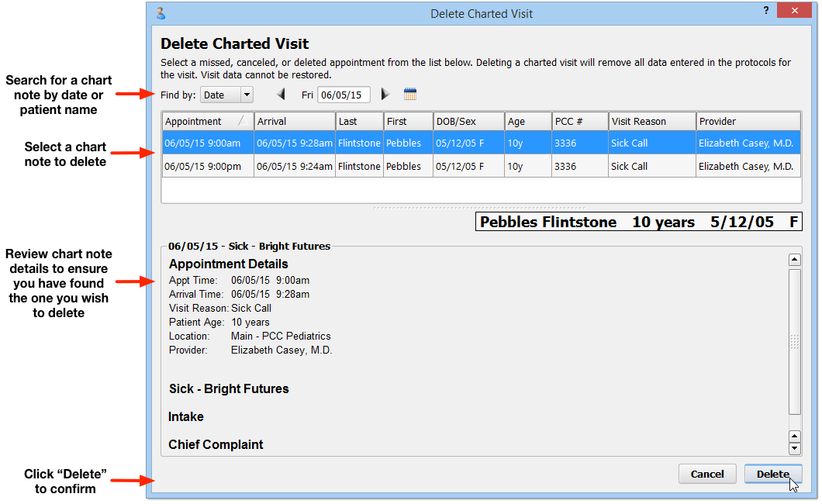This screenshot has width=822, height=504.
Task: Click Delete to confirm deletion
Action: click(x=772, y=474)
